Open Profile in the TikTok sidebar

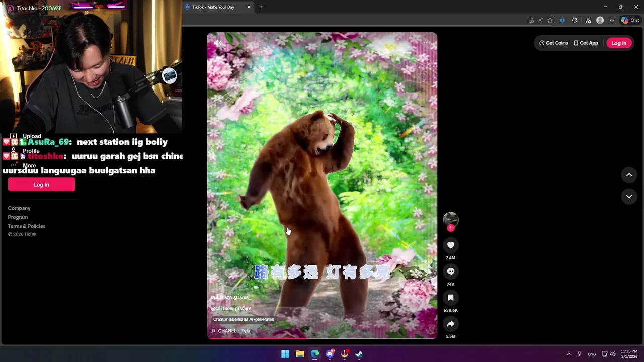click(x=25, y=151)
